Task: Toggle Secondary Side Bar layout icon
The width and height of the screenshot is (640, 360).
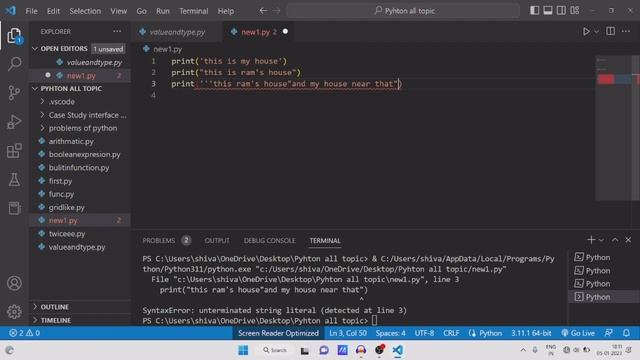Action: pyautogui.click(x=561, y=11)
